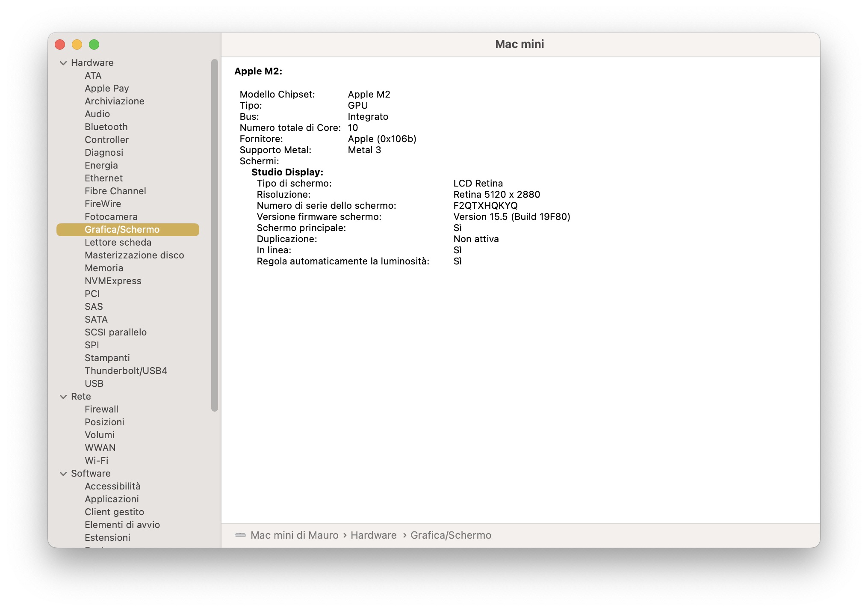Open the Thunderbolt/USB4 sidebar entry
This screenshot has height=611, width=868.
click(126, 371)
